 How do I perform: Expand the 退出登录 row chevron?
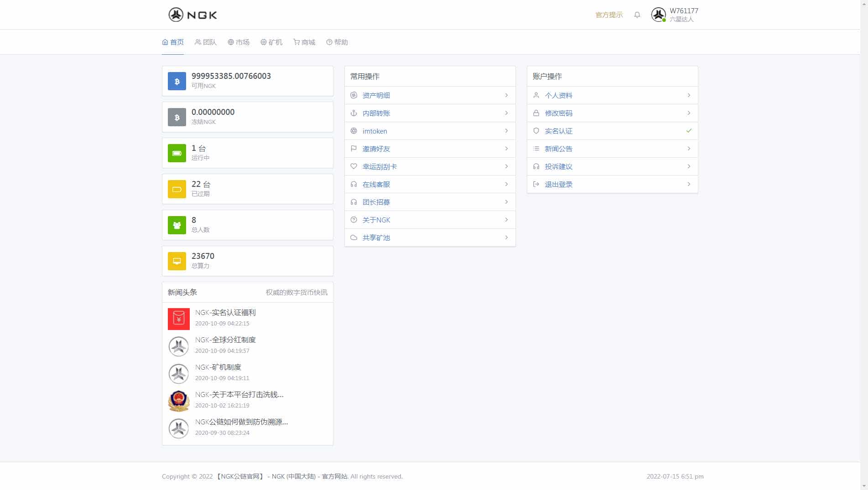click(x=689, y=184)
